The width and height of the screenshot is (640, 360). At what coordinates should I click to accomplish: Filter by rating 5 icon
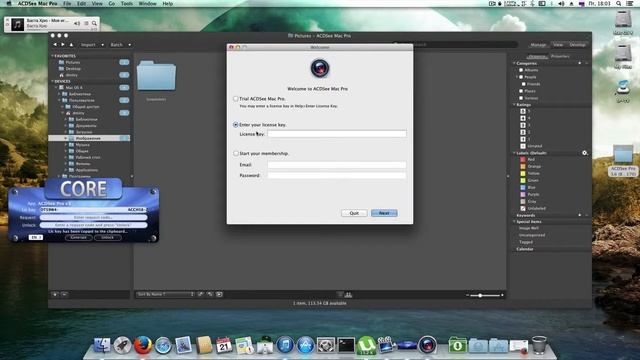point(523,111)
